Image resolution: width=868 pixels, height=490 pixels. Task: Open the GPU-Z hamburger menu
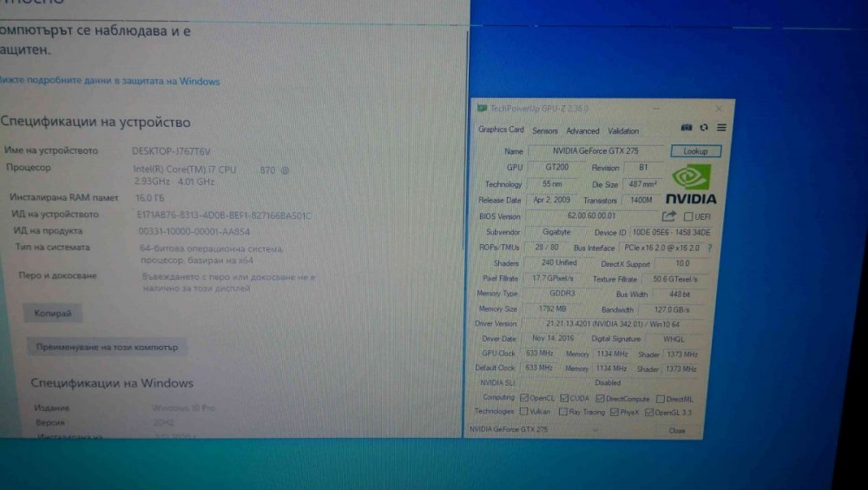tap(721, 128)
